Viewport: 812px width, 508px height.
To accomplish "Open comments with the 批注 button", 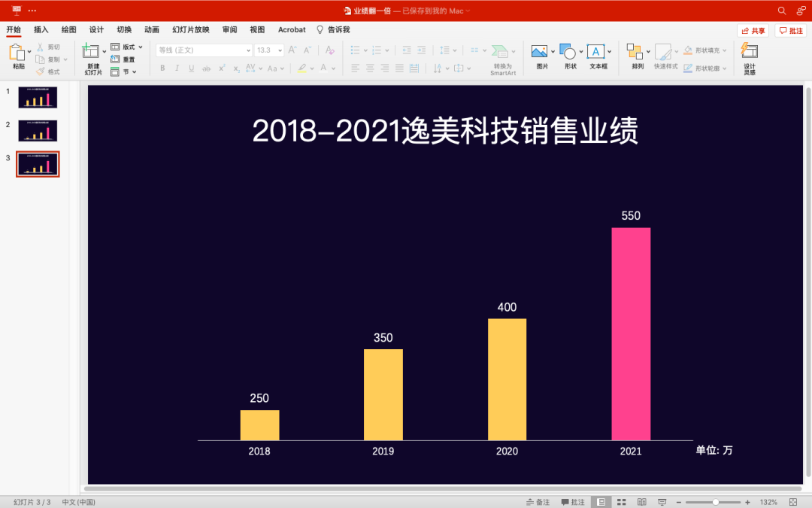I will pyautogui.click(x=789, y=29).
